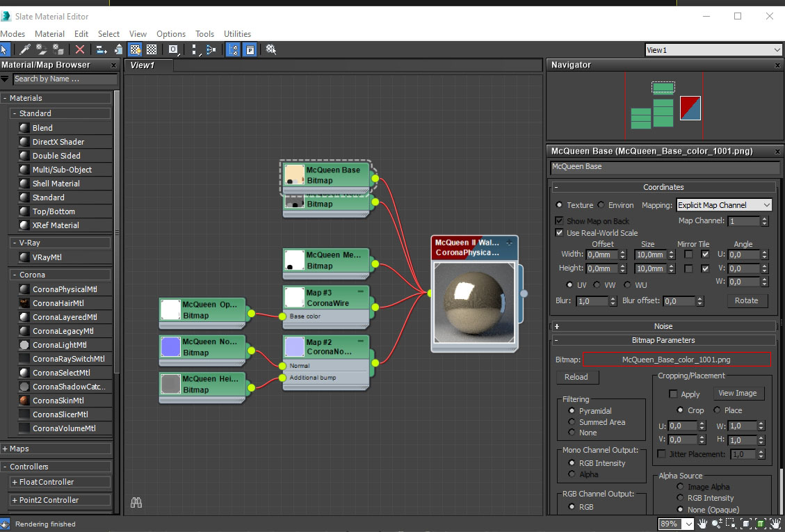This screenshot has width=785, height=532.
Task: Select the eyedropper Pick Material from Object tool
Action: (x=25, y=49)
